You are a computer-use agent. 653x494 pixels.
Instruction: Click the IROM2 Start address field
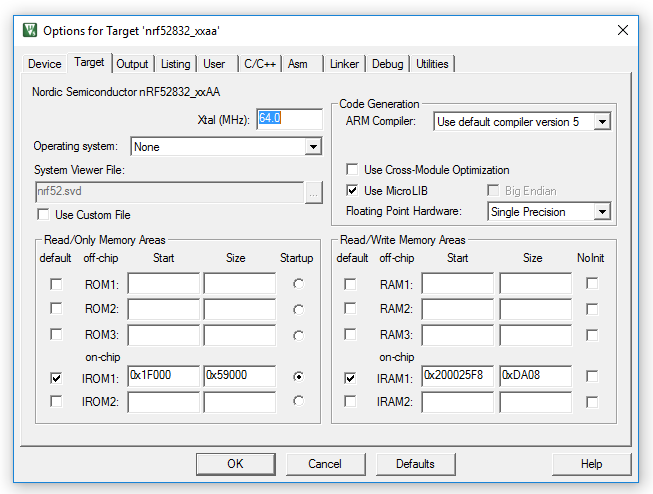click(x=164, y=402)
